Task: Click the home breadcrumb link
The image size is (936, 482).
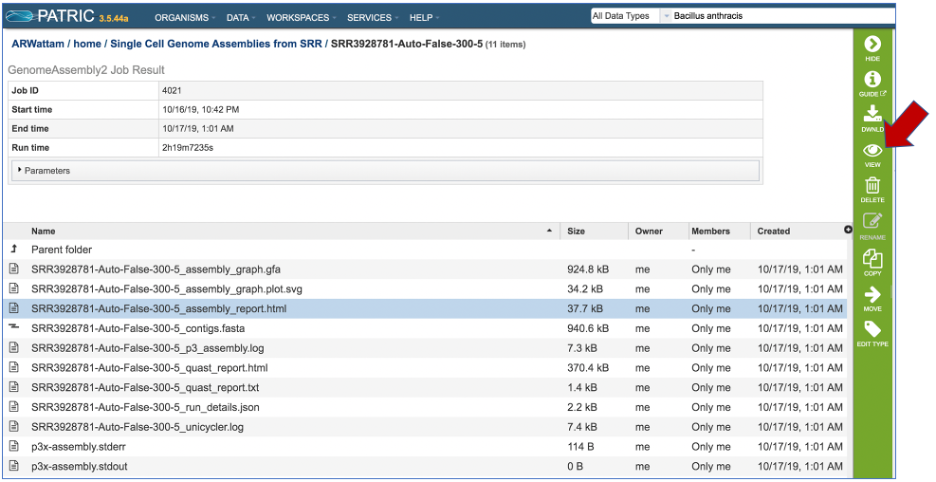Action: [x=87, y=44]
